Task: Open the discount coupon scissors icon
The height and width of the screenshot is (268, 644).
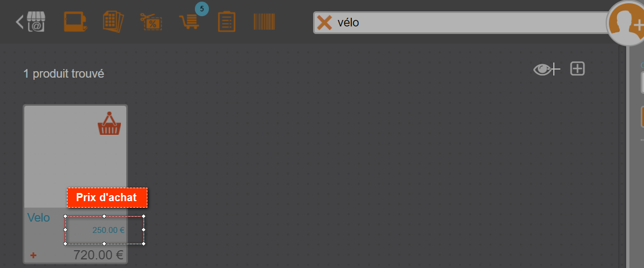Action: tap(151, 22)
